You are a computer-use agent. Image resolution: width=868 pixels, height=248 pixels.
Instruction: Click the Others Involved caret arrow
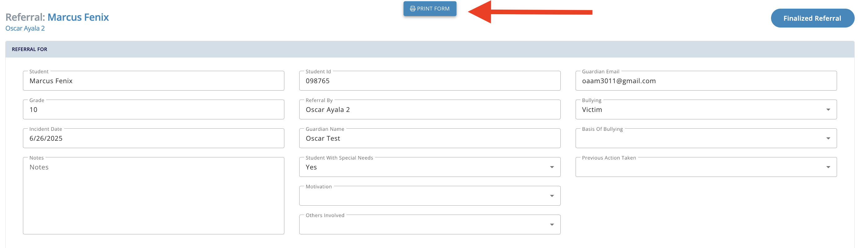pyautogui.click(x=552, y=225)
